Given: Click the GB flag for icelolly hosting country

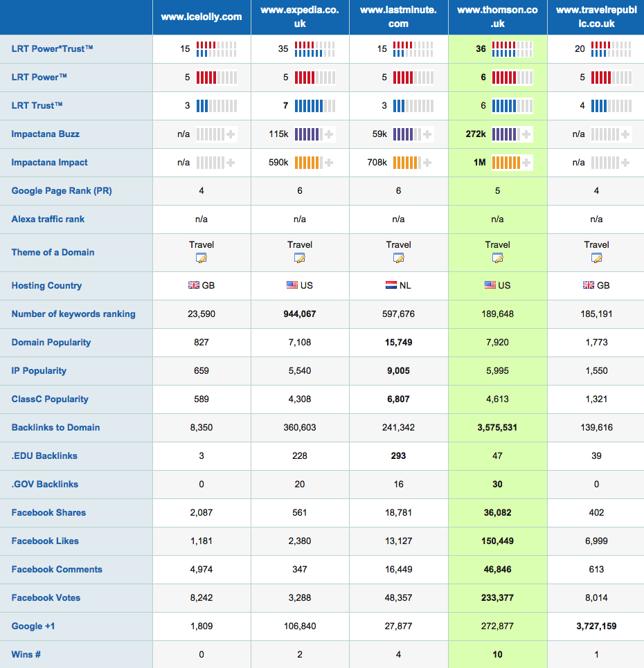Looking at the screenshot, I should tap(193, 285).
